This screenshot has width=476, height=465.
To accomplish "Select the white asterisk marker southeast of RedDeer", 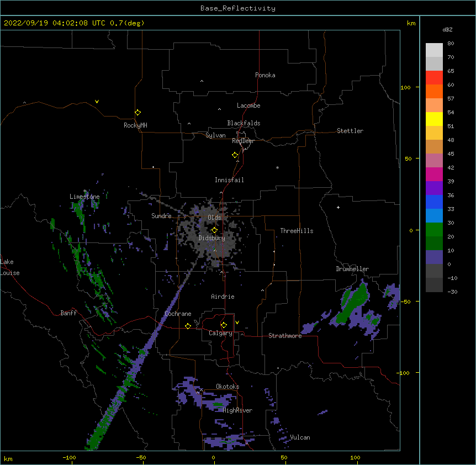I will 277,167.
